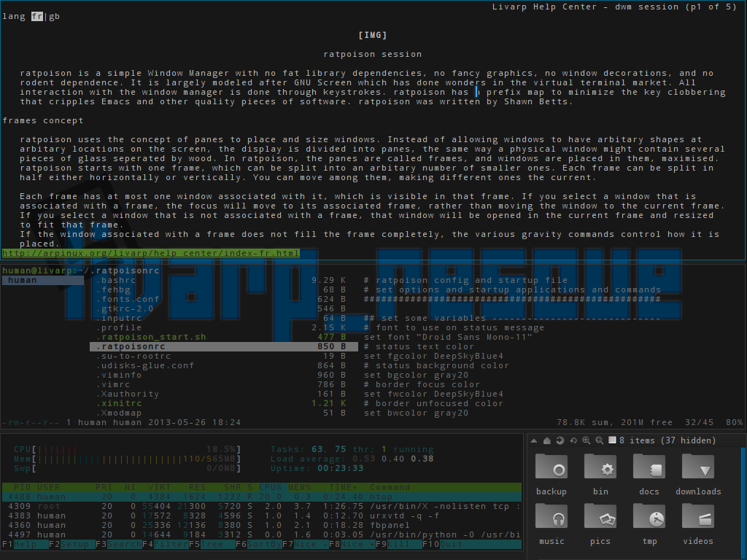Select the '/usr/bin/X -nolisten tcp' process row
Screen dimensions: 747x560
pyautogui.click(x=262, y=506)
